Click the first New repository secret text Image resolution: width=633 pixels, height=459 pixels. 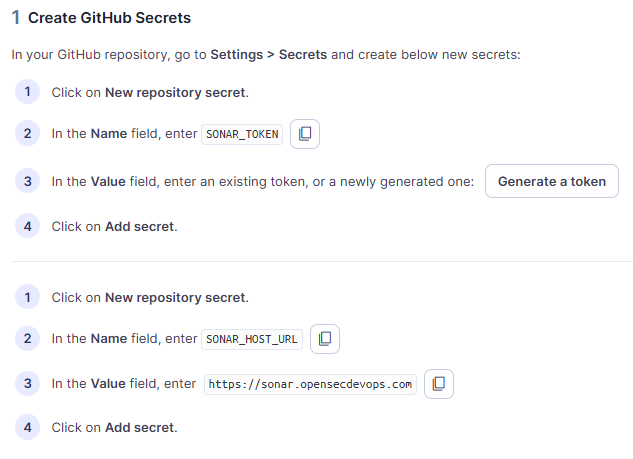175,92
